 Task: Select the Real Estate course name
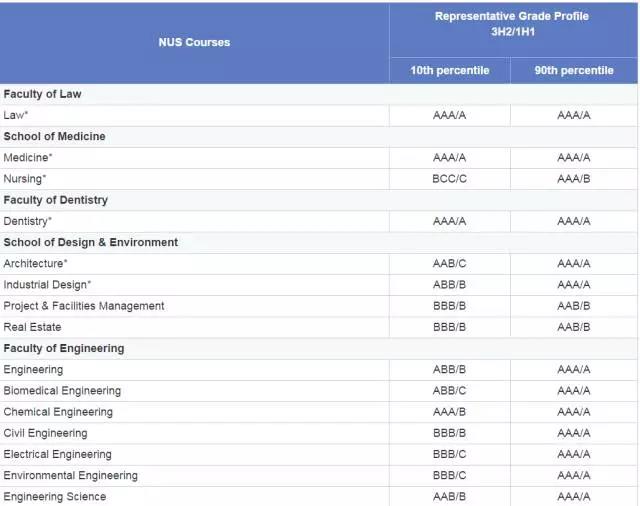click(x=32, y=327)
